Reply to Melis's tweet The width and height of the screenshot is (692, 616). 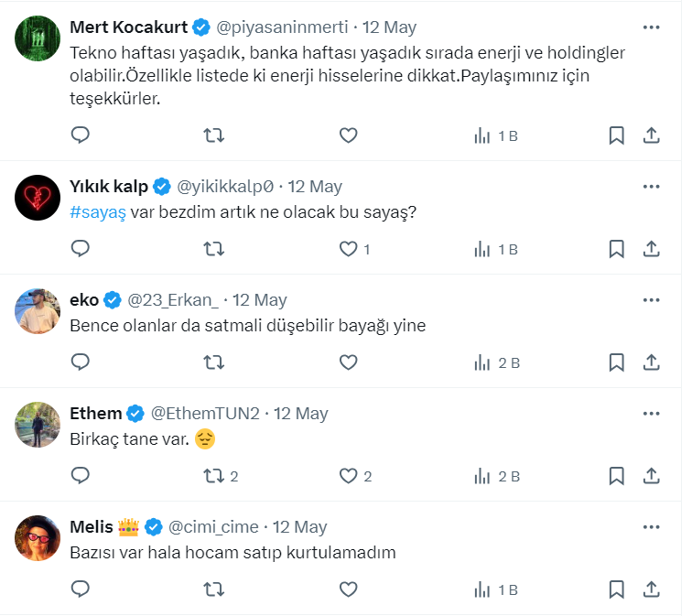(x=81, y=589)
